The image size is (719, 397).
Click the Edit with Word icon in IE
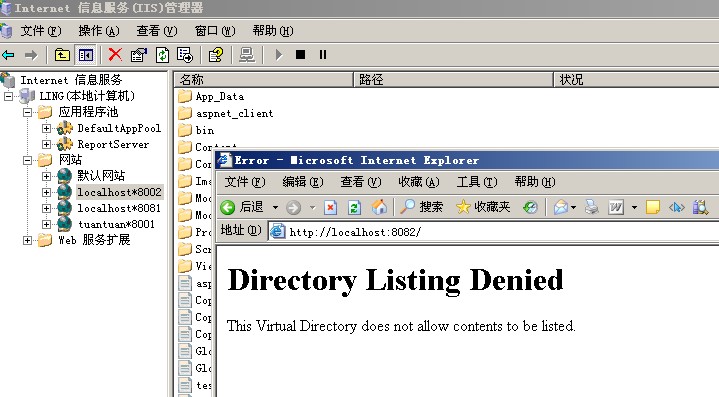tap(616, 208)
